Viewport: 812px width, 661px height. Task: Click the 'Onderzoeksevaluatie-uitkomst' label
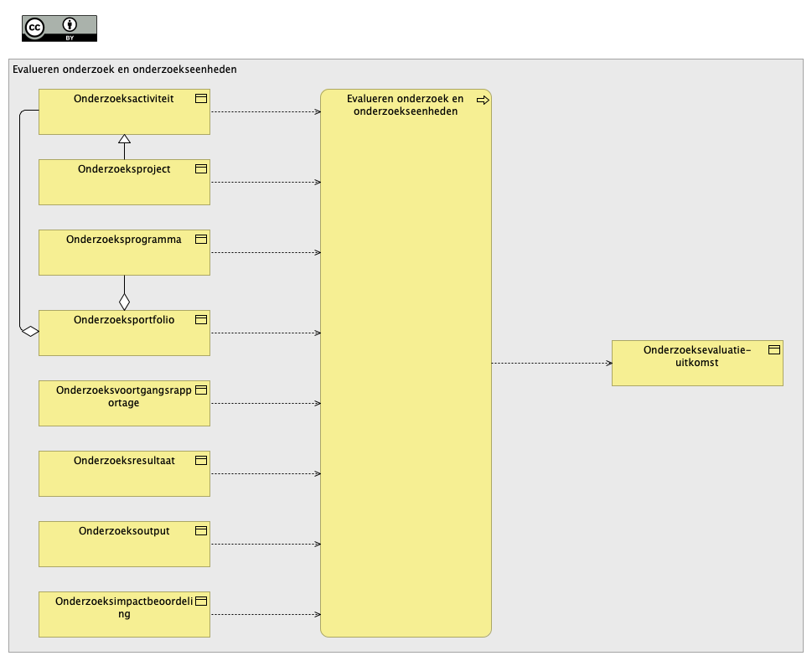[697, 356]
